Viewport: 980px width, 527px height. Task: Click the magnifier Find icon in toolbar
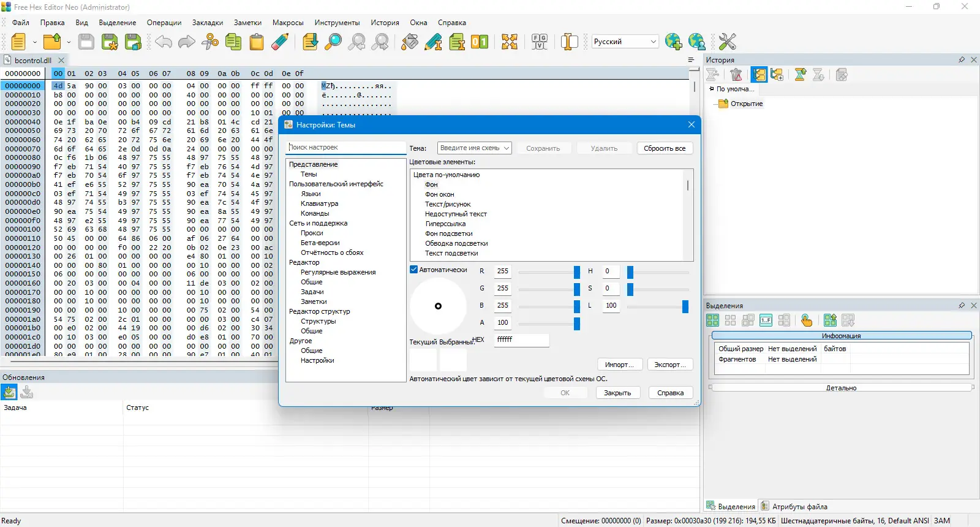pyautogui.click(x=333, y=42)
